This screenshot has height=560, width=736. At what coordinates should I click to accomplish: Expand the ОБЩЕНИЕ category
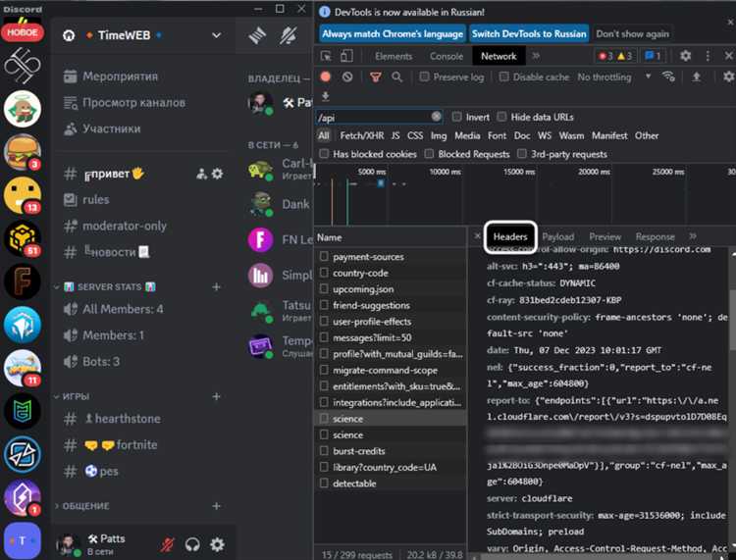point(57,506)
